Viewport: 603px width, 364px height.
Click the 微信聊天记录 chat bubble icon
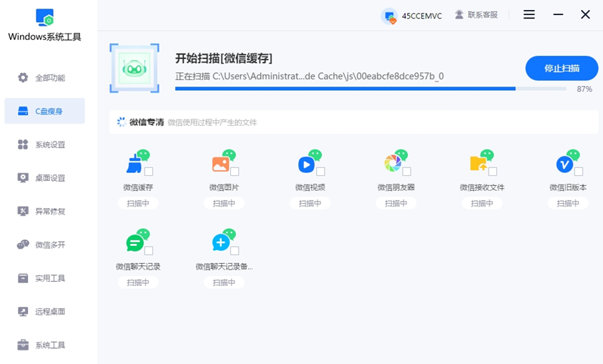pyautogui.click(x=135, y=243)
